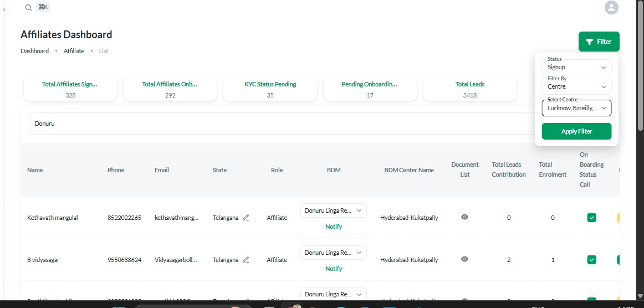
Task: Click Notify link for B vidyasagar
Action: pos(334,269)
